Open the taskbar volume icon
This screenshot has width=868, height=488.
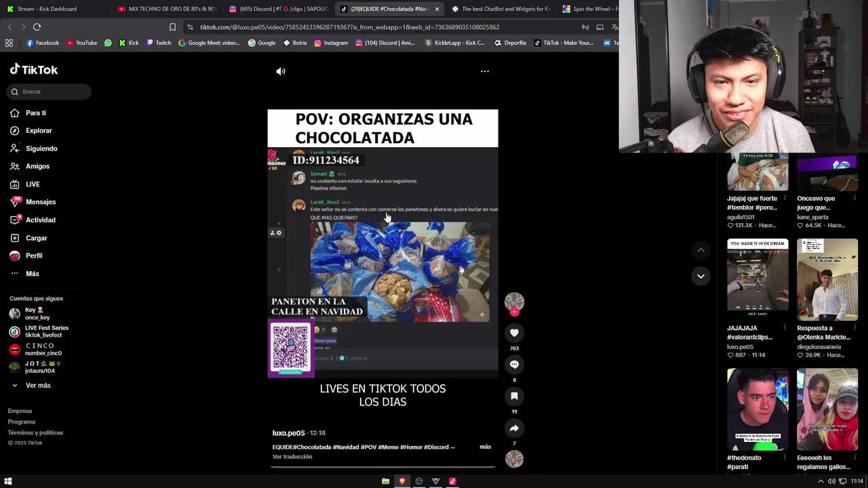pos(831,481)
